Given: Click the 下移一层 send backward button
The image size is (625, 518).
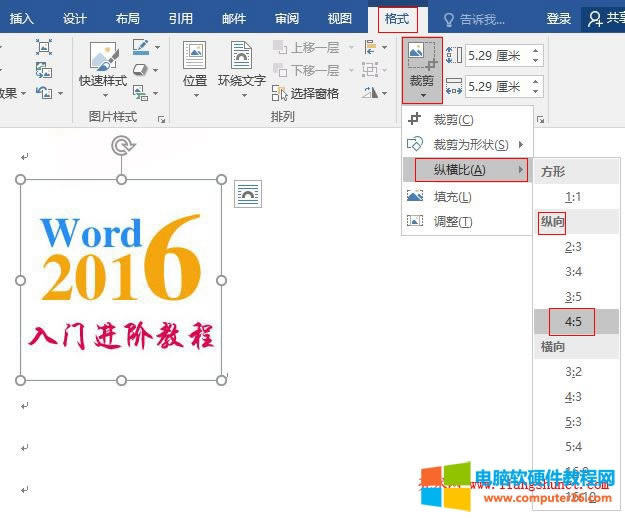Looking at the screenshot, I should (x=306, y=71).
